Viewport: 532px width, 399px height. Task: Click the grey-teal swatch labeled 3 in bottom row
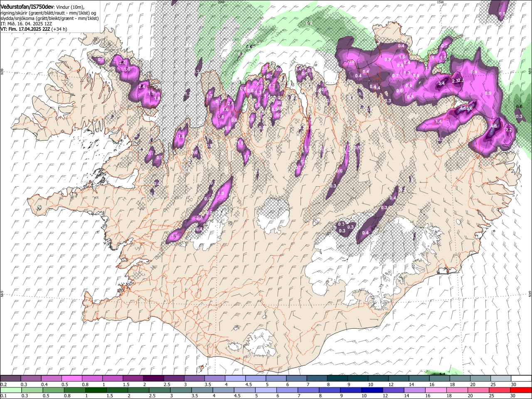click(x=181, y=390)
